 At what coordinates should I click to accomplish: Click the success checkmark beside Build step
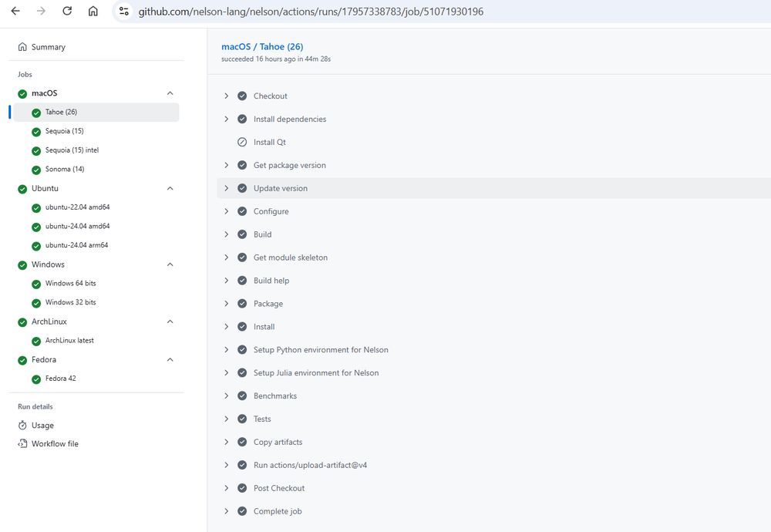point(242,234)
